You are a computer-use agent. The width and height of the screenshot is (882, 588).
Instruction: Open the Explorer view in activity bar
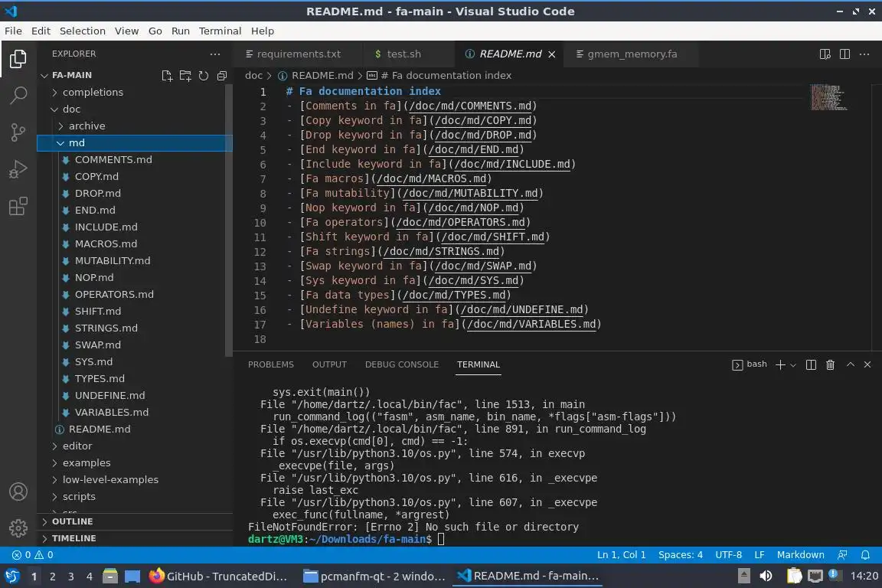tap(18, 59)
